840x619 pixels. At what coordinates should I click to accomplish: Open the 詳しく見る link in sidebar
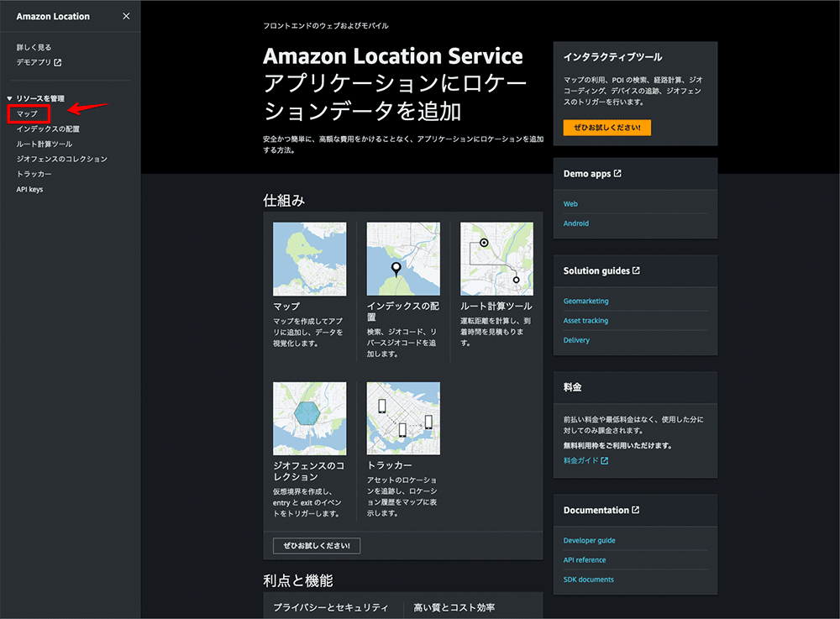(34, 47)
